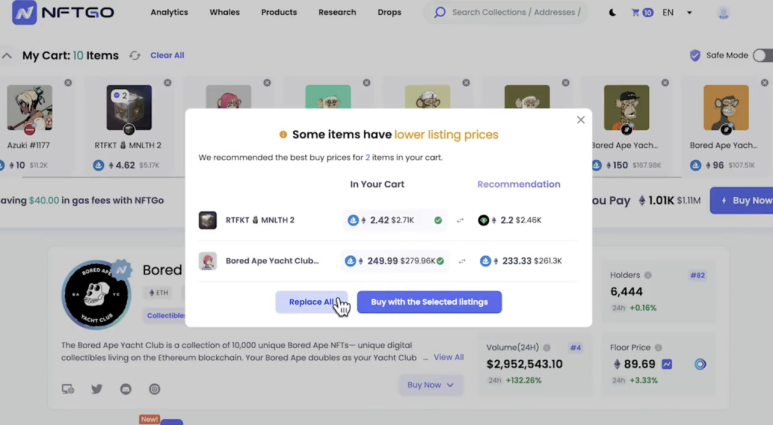Click the Collectibles category tag
The width and height of the screenshot is (773, 425).
click(165, 315)
